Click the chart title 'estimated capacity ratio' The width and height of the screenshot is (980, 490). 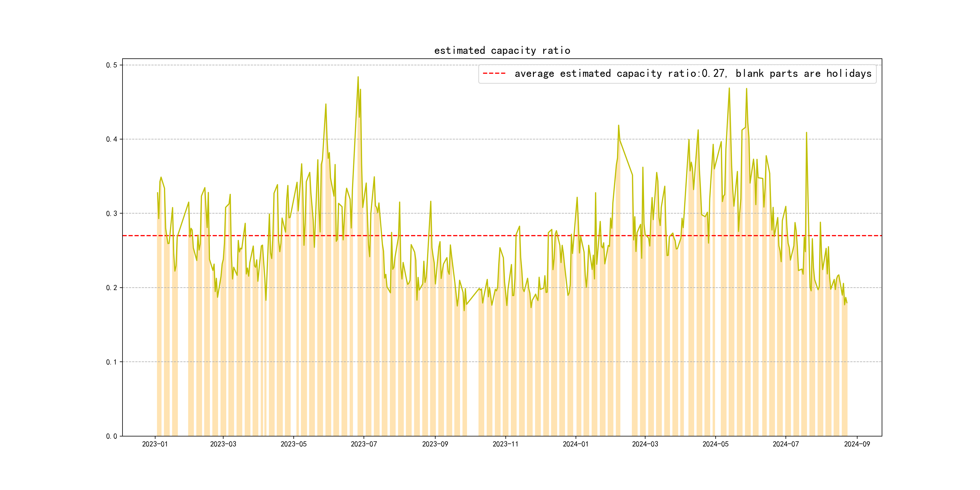pos(502,51)
